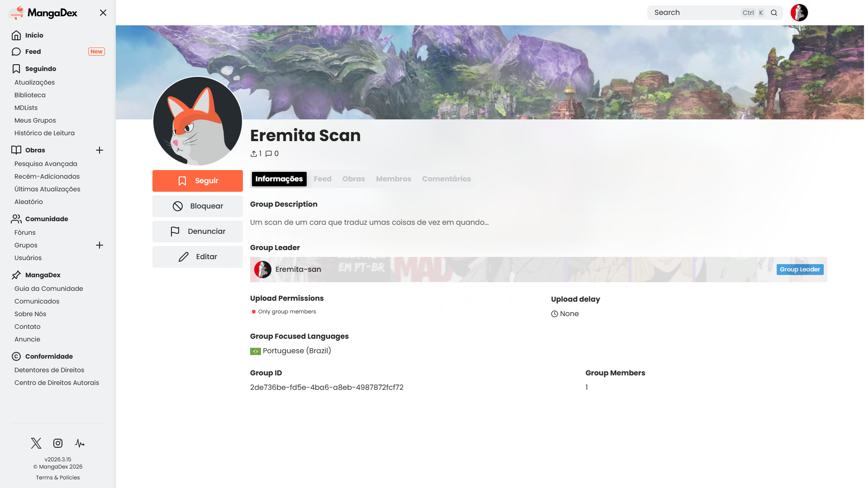Type in the Search field
This screenshot has width=868, height=488.
(x=694, y=13)
